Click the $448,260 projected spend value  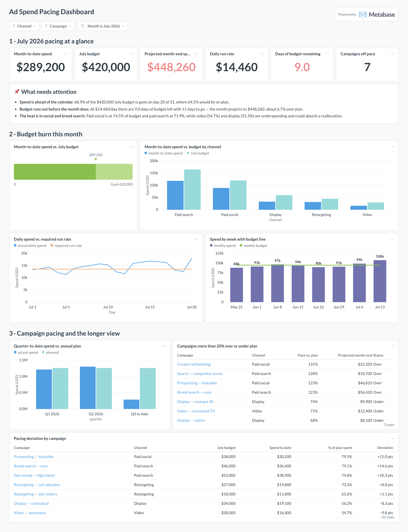click(171, 67)
